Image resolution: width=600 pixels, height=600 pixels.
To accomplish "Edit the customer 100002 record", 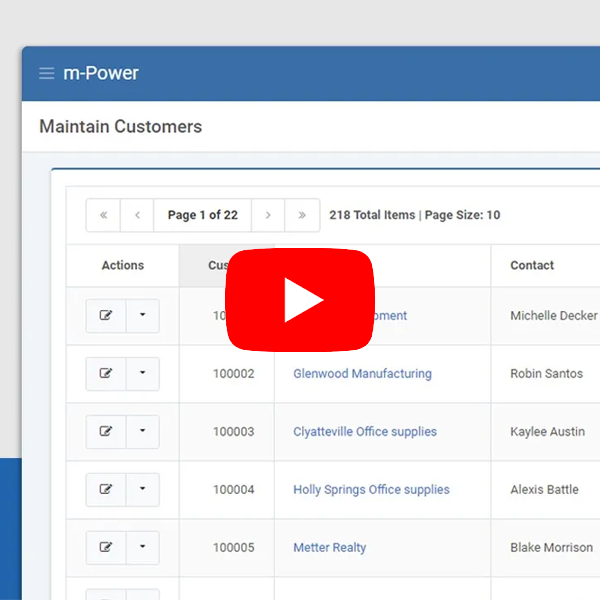I will click(x=106, y=374).
